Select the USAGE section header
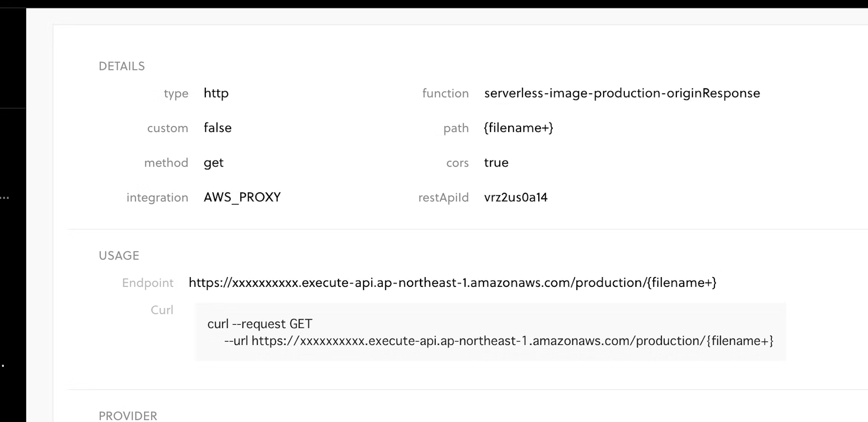 pyautogui.click(x=119, y=255)
